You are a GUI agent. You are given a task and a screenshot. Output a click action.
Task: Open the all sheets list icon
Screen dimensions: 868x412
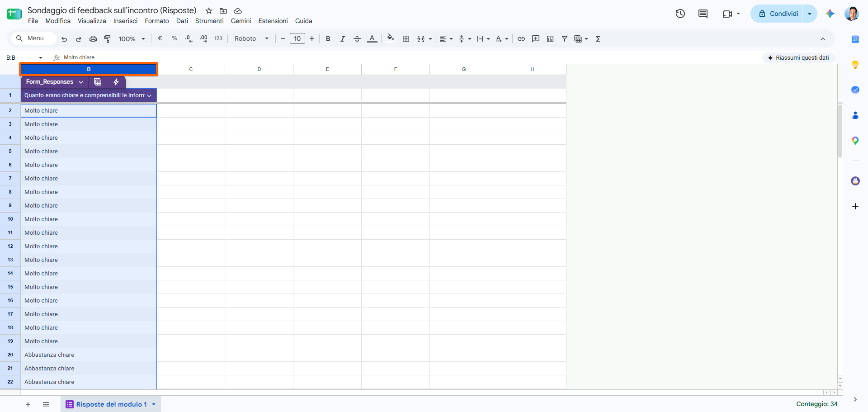click(x=46, y=404)
